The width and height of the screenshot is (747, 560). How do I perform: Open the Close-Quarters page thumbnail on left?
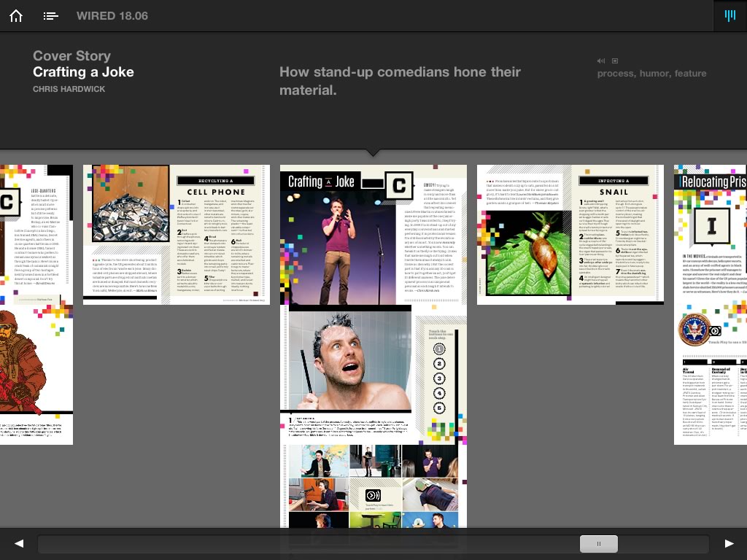coord(36,235)
